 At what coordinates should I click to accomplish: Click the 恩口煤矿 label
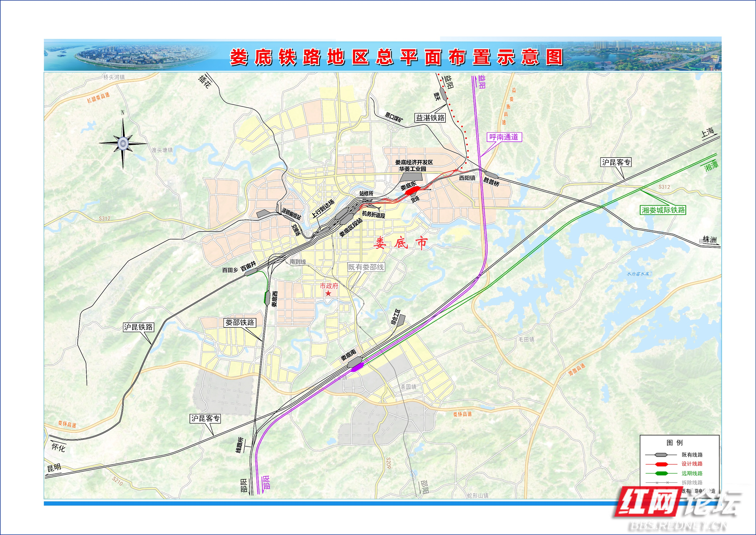(394, 117)
